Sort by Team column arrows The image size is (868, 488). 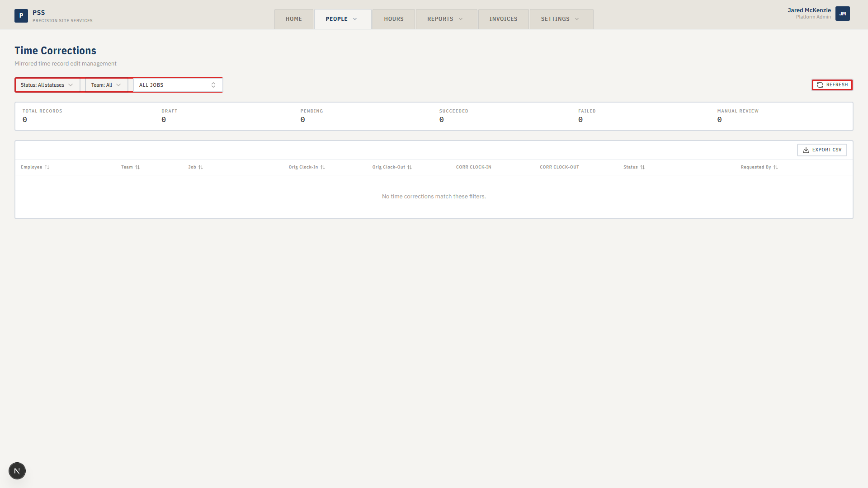(137, 167)
